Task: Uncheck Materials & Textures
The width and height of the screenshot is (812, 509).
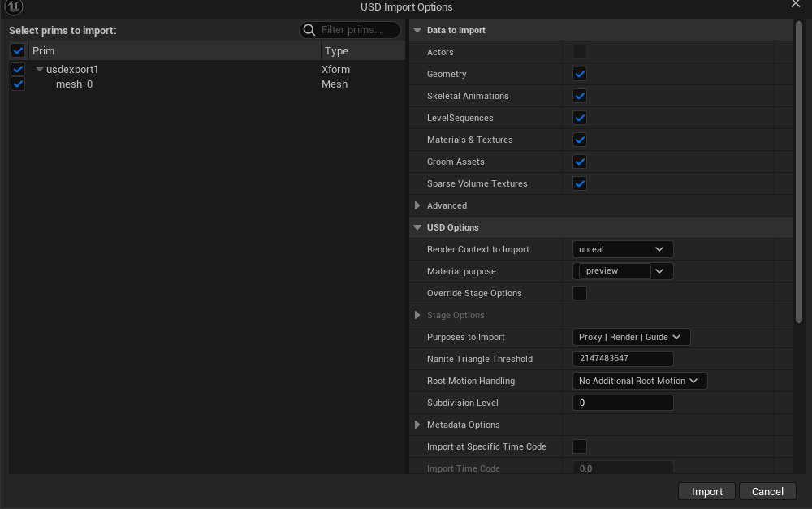Action: point(580,140)
